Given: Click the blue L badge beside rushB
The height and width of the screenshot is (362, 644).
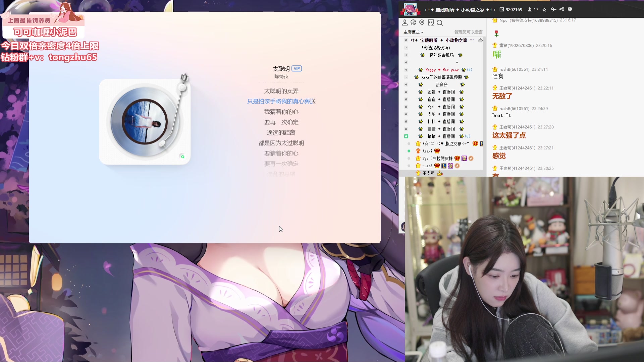Looking at the screenshot, I should 444,166.
